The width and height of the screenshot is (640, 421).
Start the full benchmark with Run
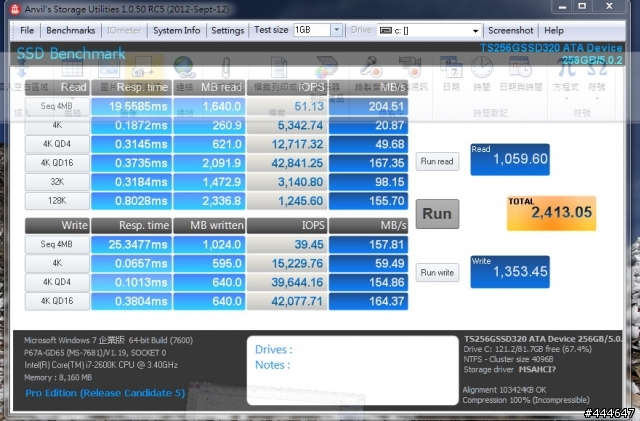(x=437, y=214)
